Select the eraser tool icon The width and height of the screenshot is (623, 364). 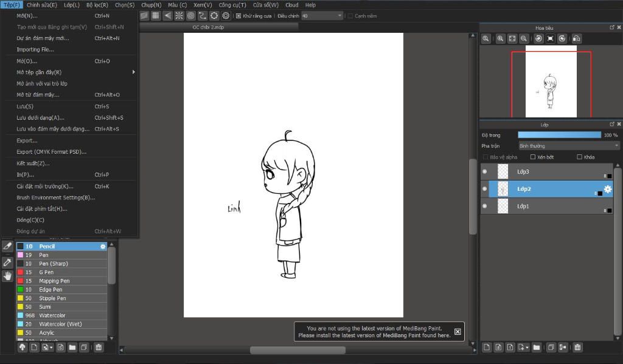(7, 246)
